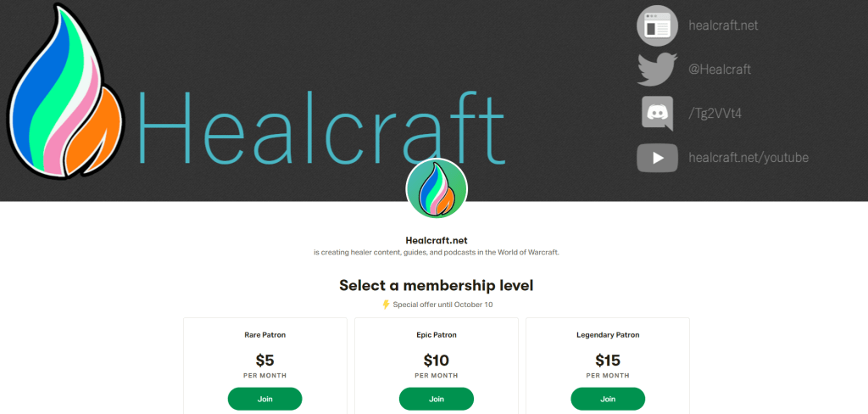868x414 pixels.
Task: Click the website browser icon
Action: 658,25
